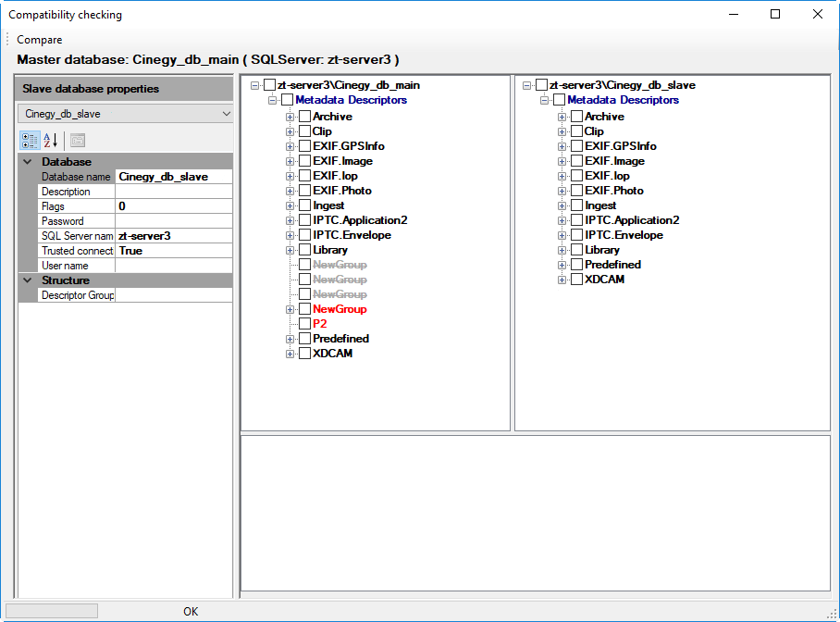Collapse master Metadata Descriptors node
This screenshot has width=840, height=622.
tap(273, 100)
